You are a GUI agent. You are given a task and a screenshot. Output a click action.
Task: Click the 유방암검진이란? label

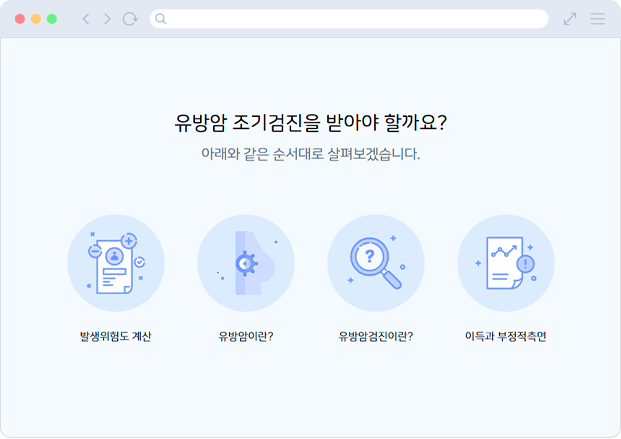click(x=376, y=336)
